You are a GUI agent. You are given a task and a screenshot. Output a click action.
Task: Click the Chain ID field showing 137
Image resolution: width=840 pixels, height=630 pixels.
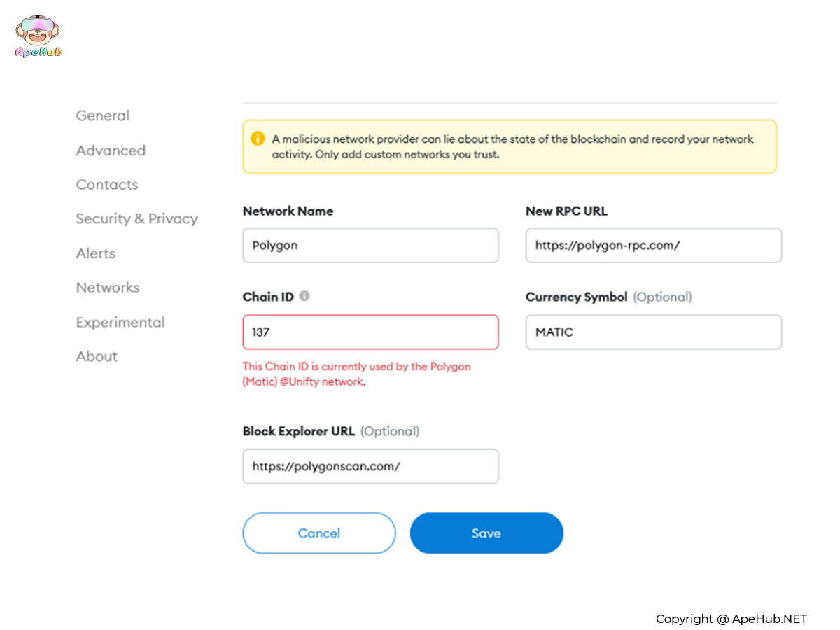tap(370, 332)
